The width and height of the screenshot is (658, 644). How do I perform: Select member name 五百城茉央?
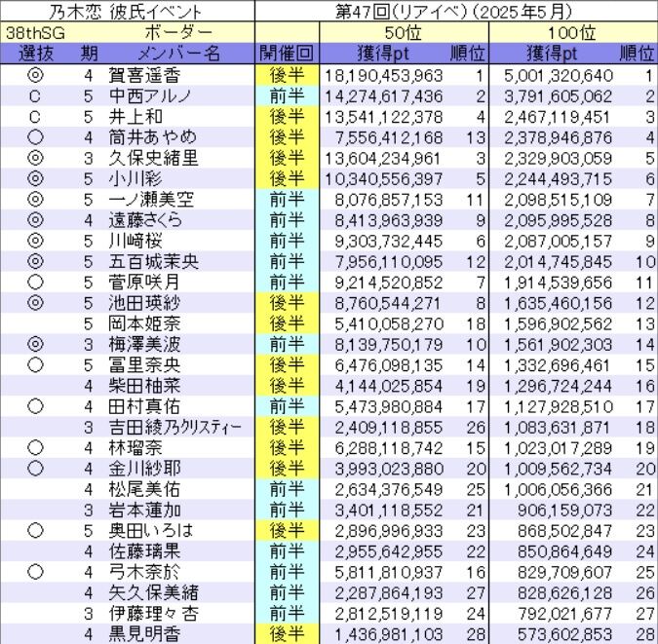click(x=154, y=262)
